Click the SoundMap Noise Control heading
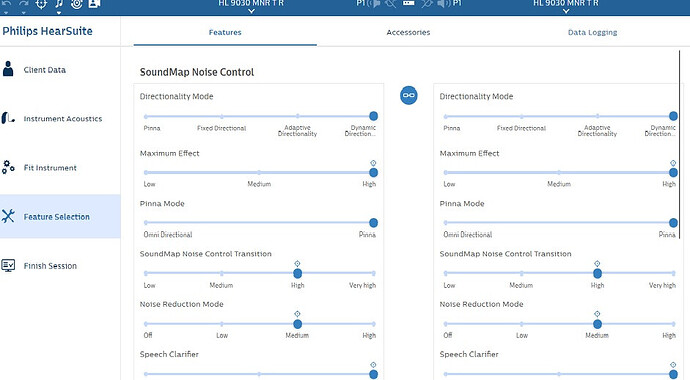Image resolution: width=690 pixels, height=380 pixels. pos(197,72)
